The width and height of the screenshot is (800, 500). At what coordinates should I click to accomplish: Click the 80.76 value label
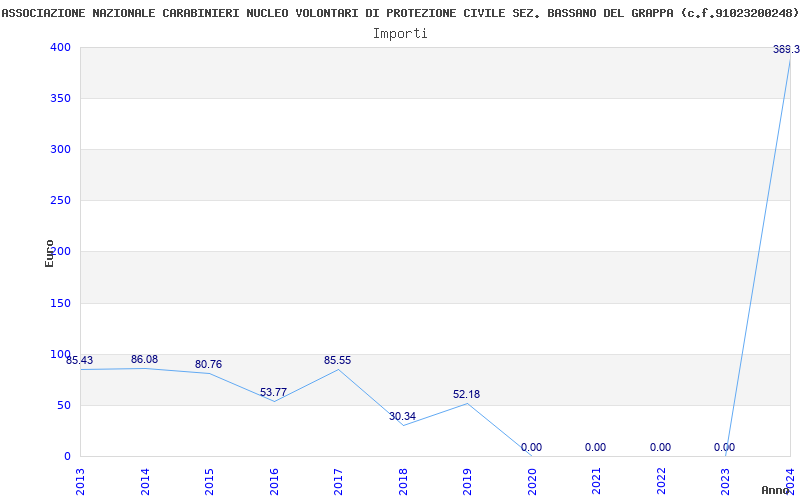208,364
